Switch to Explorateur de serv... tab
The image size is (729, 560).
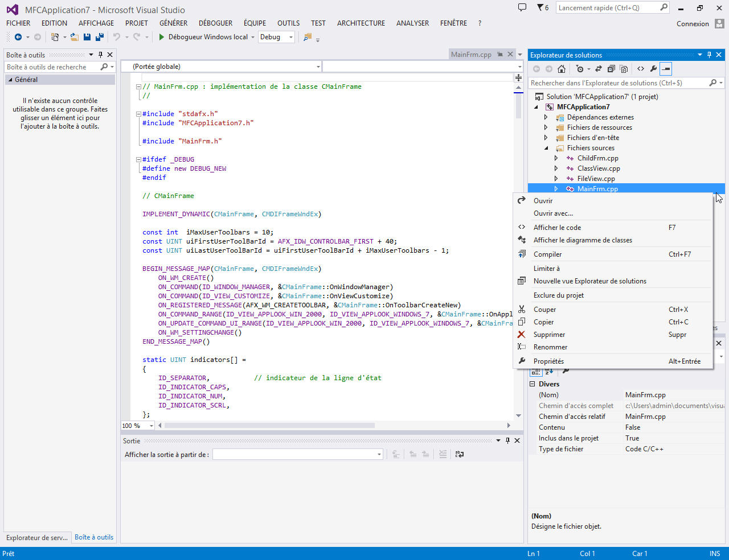pyautogui.click(x=37, y=538)
